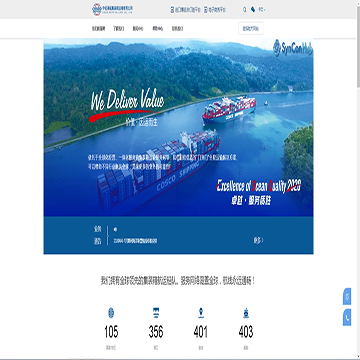
Task: Expand the language selector dropdown in header
Action: point(261,10)
